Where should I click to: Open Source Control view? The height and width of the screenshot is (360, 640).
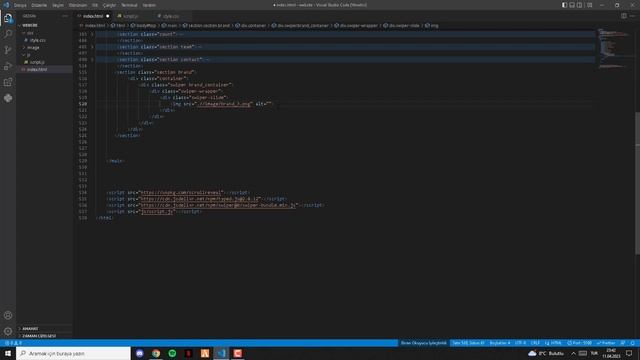tap(8, 50)
